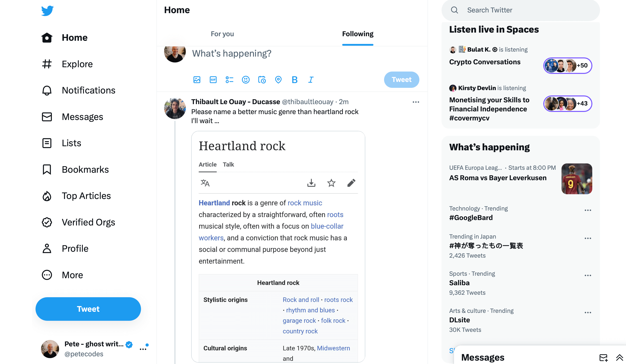Expand the Heartland rock Article tab

tap(208, 164)
